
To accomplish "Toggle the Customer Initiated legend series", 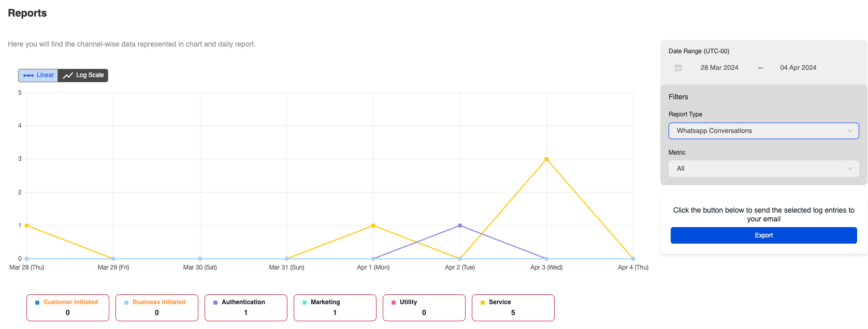I will click(x=68, y=308).
